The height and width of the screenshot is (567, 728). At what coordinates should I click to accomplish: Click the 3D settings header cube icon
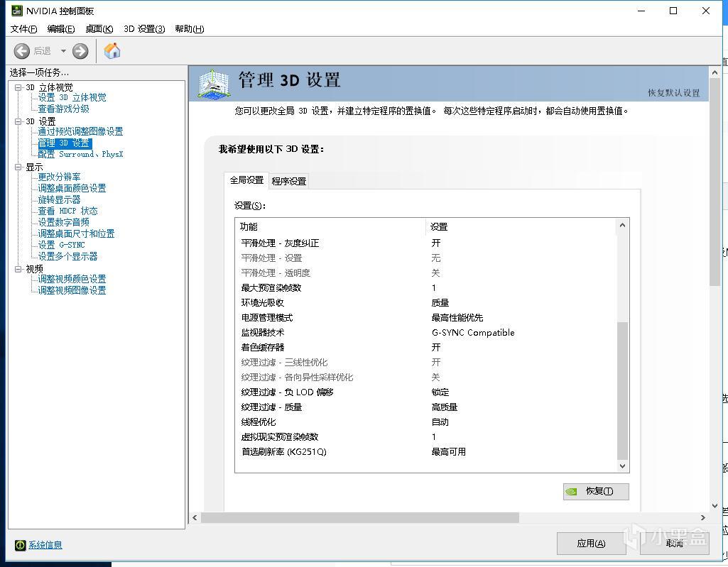pyautogui.click(x=213, y=83)
